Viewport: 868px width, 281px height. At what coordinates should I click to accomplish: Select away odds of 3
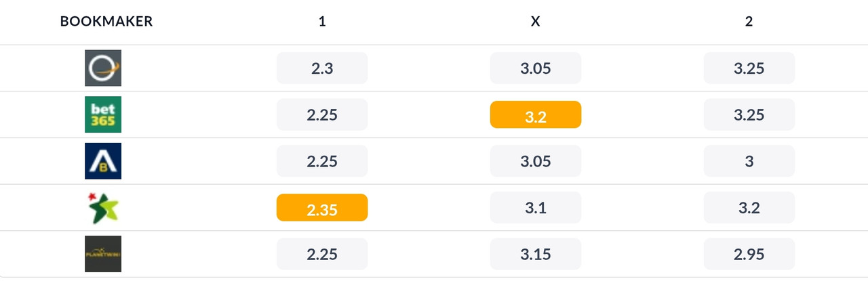coord(749,161)
